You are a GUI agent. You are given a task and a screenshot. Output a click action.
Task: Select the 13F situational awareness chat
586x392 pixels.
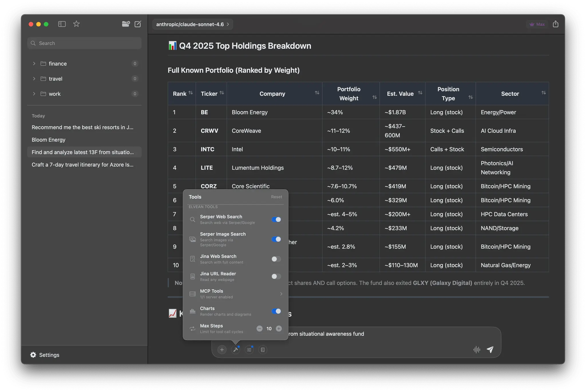pyautogui.click(x=84, y=152)
